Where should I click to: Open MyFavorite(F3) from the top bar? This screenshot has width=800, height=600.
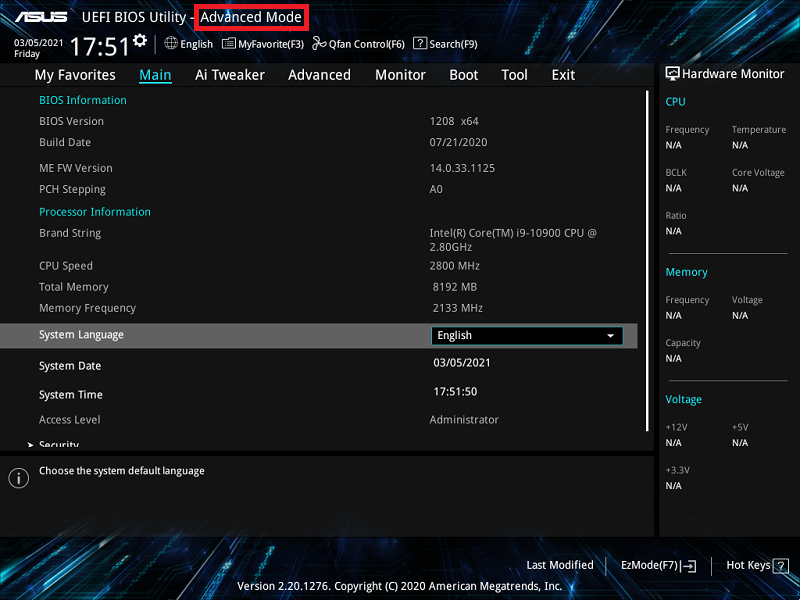point(263,44)
